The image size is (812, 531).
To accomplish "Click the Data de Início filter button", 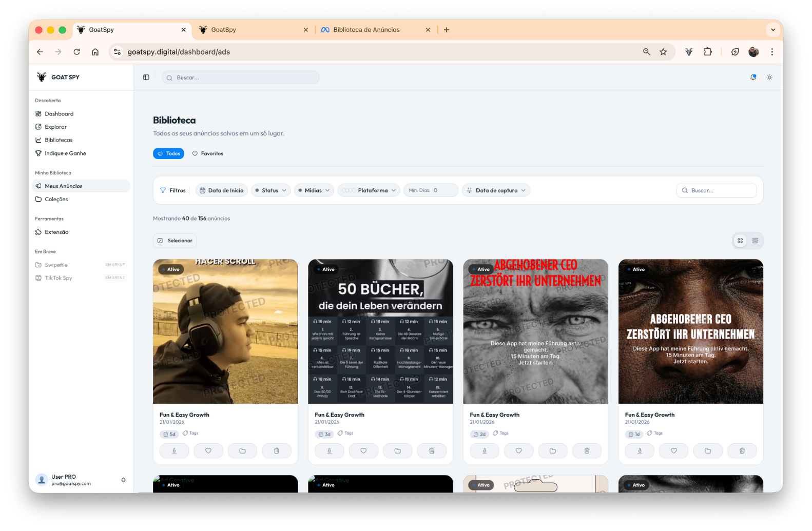I will point(221,190).
